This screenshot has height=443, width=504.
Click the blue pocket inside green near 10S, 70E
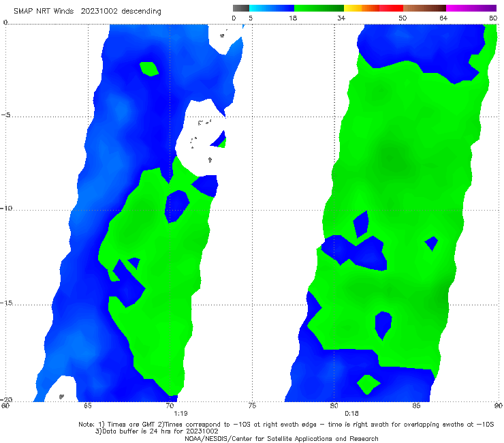pyautogui.click(x=176, y=206)
